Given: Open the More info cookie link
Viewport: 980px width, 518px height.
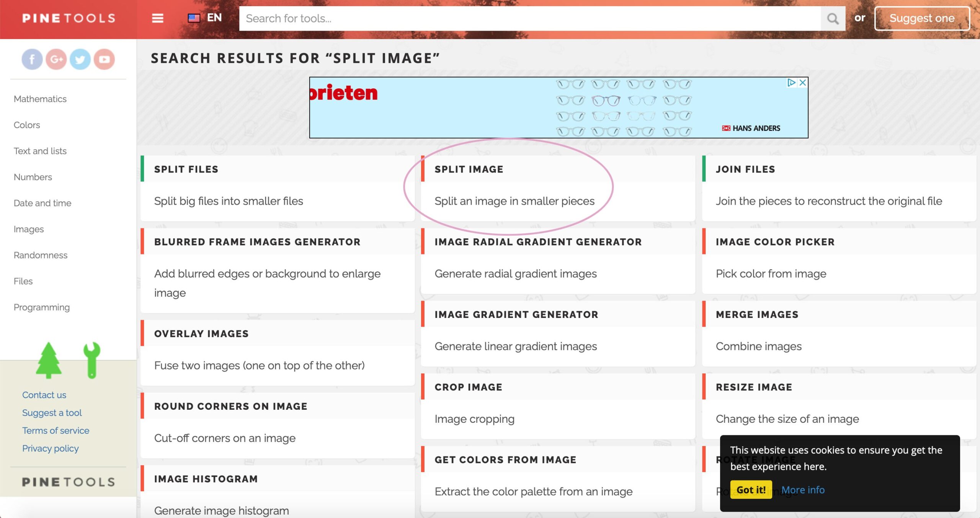Looking at the screenshot, I should tap(803, 490).
